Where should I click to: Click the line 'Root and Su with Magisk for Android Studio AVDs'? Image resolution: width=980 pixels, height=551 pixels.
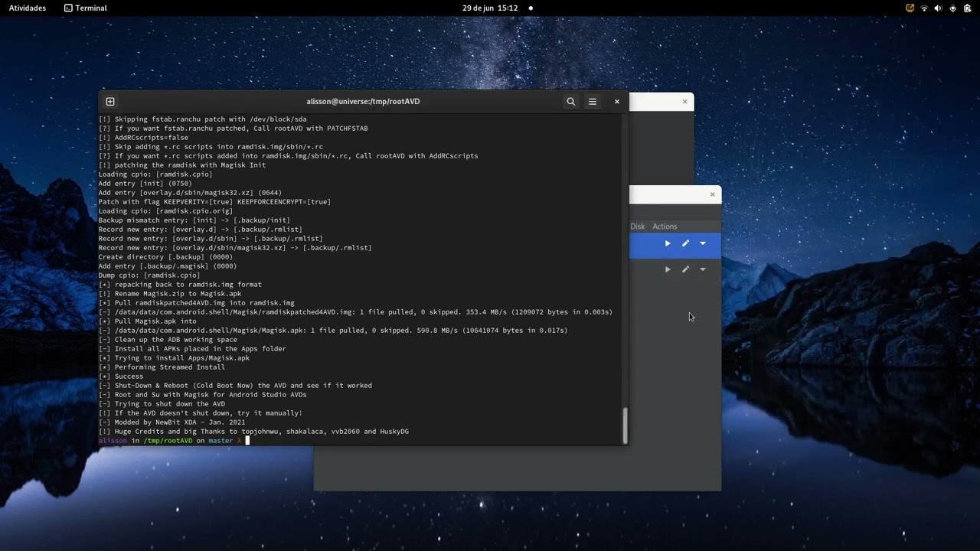(211, 395)
